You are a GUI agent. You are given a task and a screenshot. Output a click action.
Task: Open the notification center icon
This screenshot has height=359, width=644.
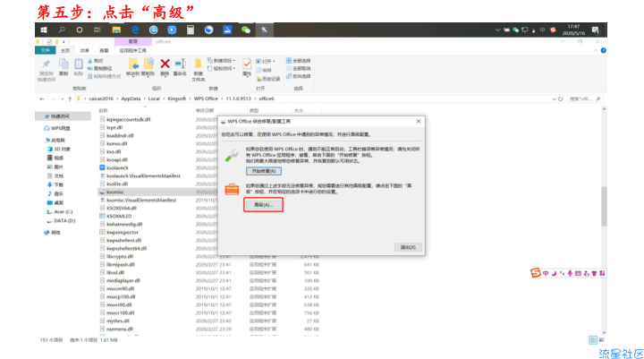(x=595, y=30)
